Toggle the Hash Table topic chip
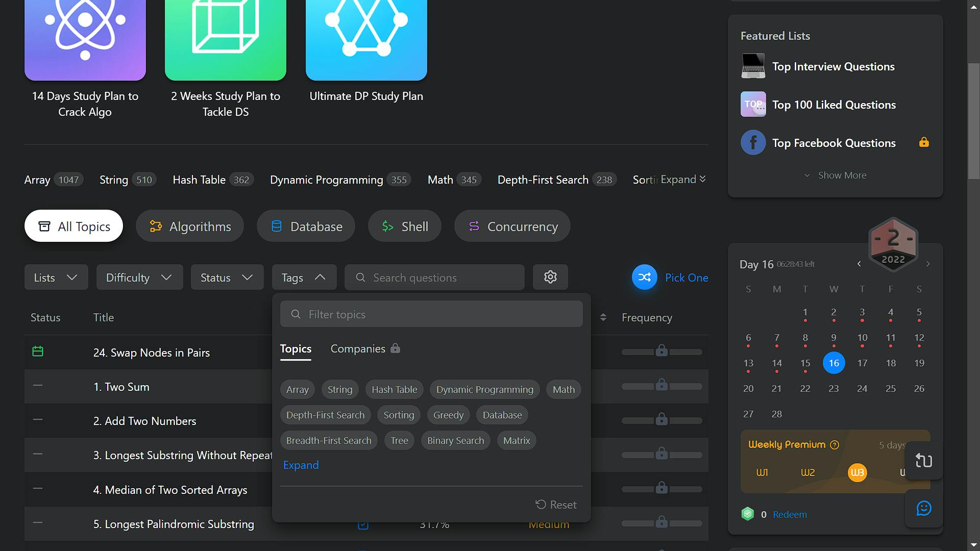Screen dimensions: 980x551 click(x=395, y=389)
